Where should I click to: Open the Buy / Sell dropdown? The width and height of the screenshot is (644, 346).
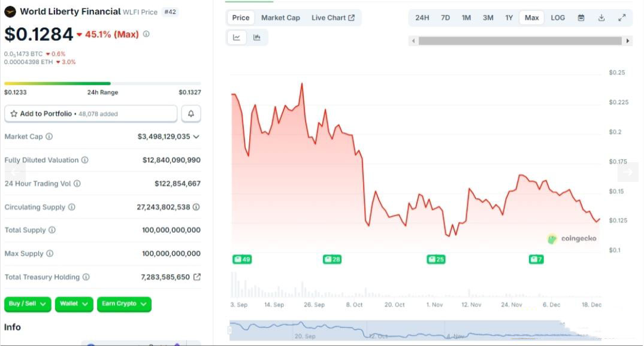pyautogui.click(x=28, y=304)
